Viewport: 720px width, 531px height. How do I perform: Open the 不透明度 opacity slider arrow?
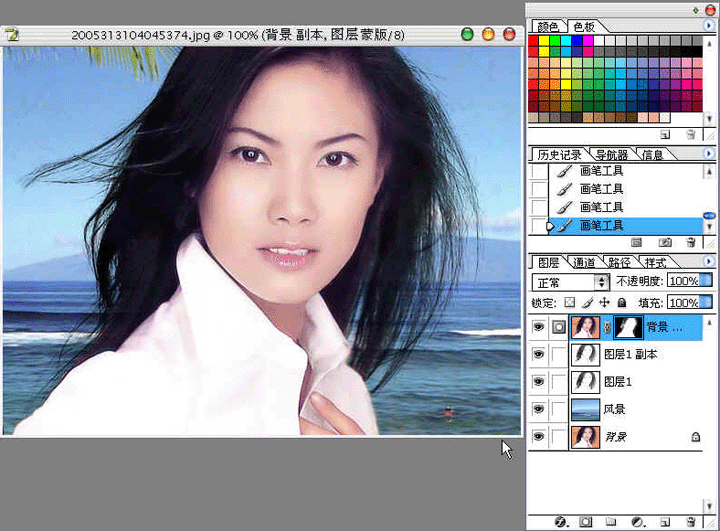tap(706, 280)
